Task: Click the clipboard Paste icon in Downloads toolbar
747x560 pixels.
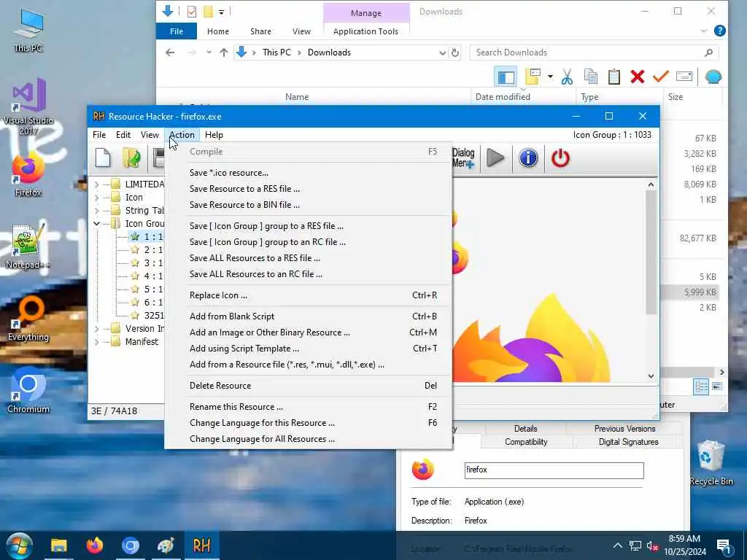Action: 614,77
